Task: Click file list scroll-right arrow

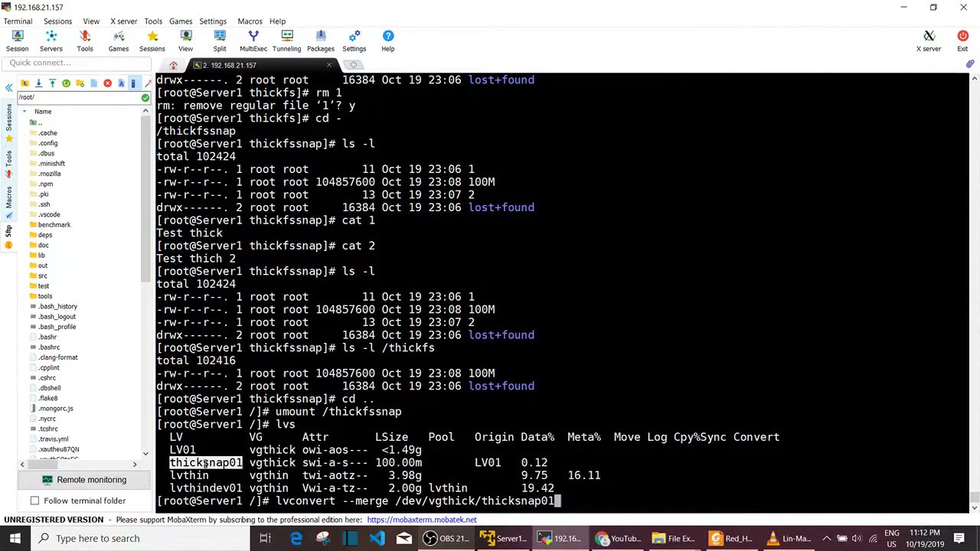Action: pyautogui.click(x=135, y=465)
